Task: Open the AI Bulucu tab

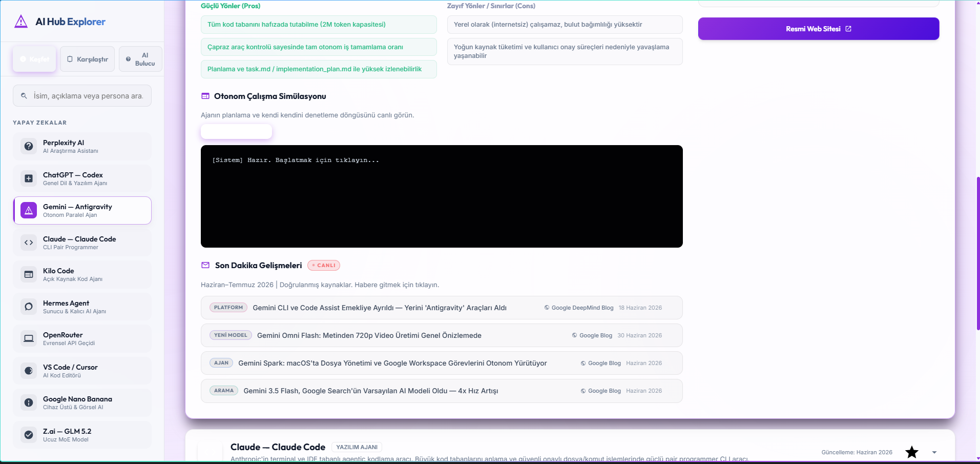Action: click(140, 59)
